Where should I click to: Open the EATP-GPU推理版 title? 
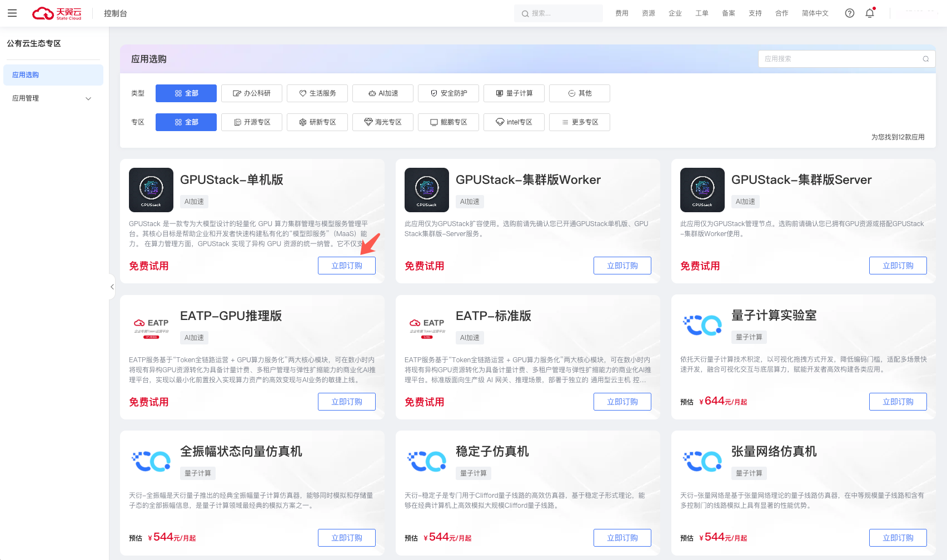tap(231, 316)
